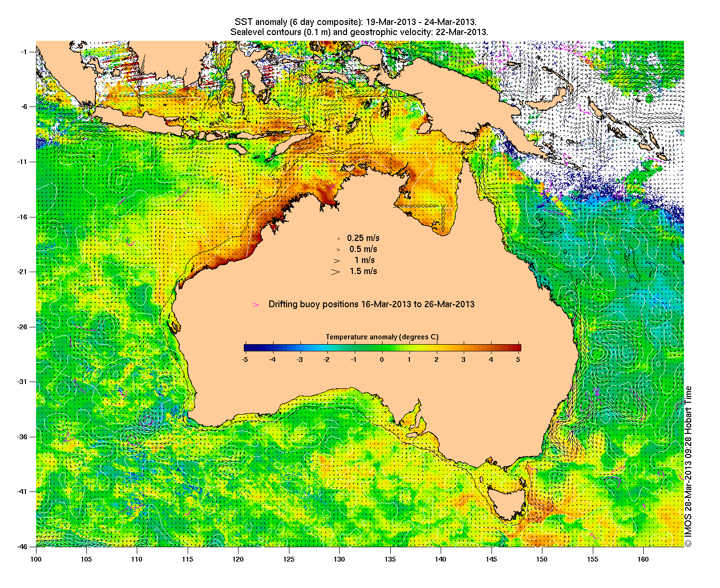Click the '-21' latitude axis label
720x588 pixels.
[x=23, y=272]
